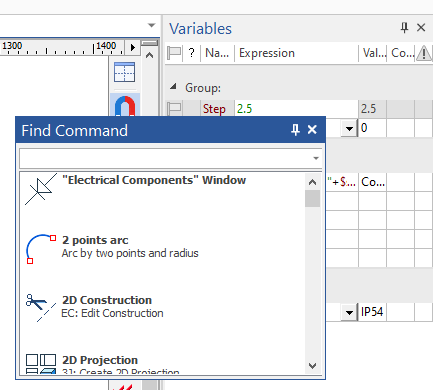Collapse the Group: section in Variables
Viewport: 433px width, 390px height.
pyautogui.click(x=173, y=87)
